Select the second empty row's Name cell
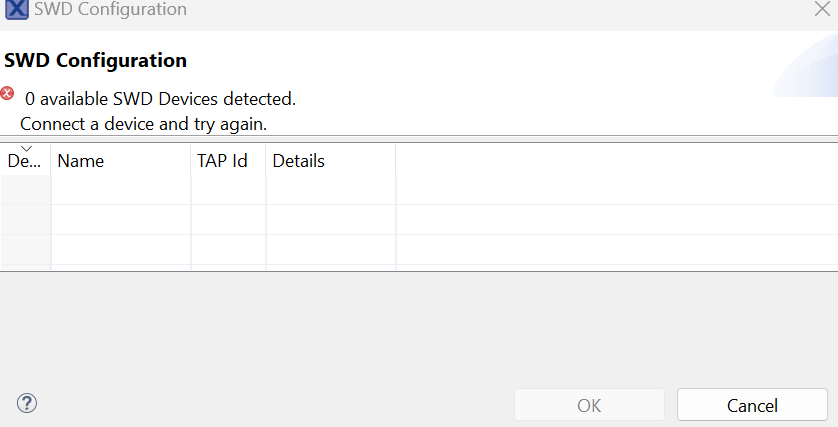Viewport: 838px width, 427px height. click(120, 220)
